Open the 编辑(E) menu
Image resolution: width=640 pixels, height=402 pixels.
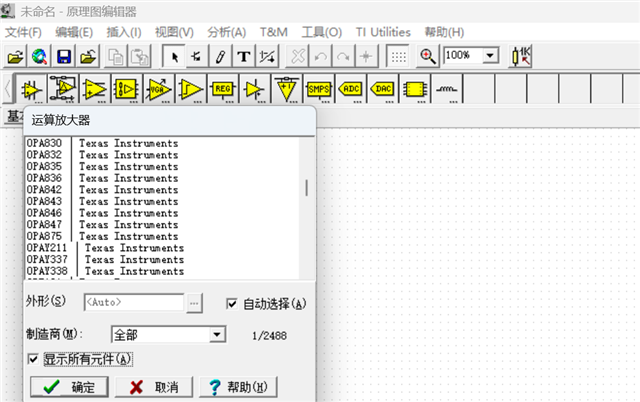(74, 32)
